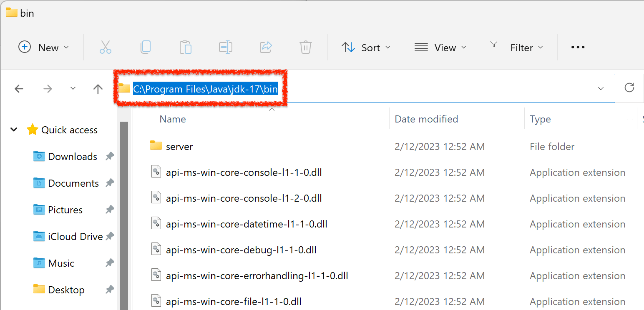Image resolution: width=644 pixels, height=310 pixels.
Task: Click "File folder" type of server row
Action: 552,147
